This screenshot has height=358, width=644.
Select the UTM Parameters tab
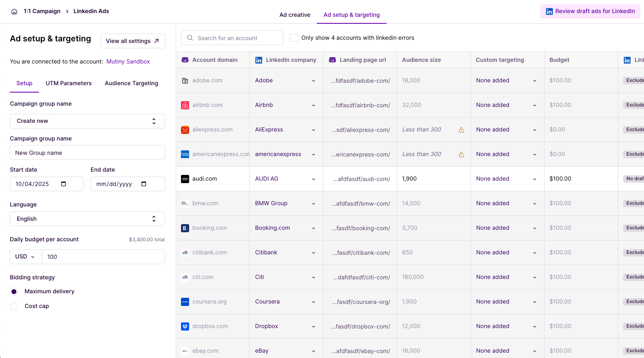click(x=69, y=83)
